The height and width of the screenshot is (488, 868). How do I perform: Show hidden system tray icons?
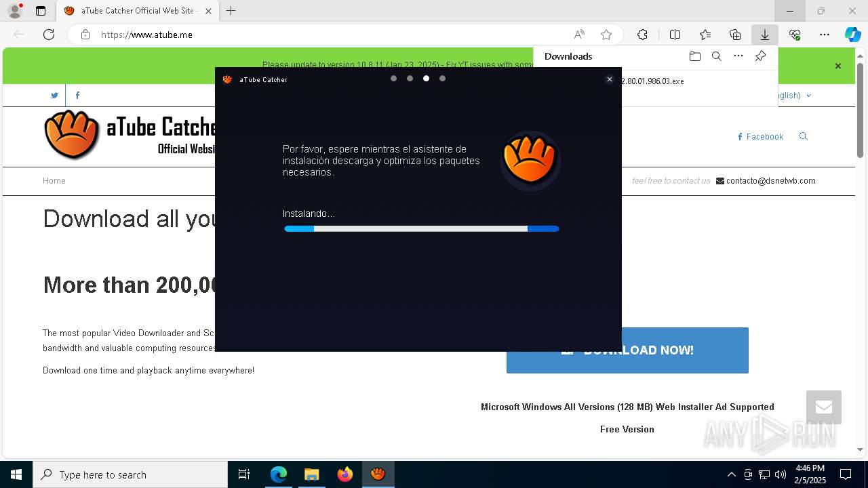point(732,474)
